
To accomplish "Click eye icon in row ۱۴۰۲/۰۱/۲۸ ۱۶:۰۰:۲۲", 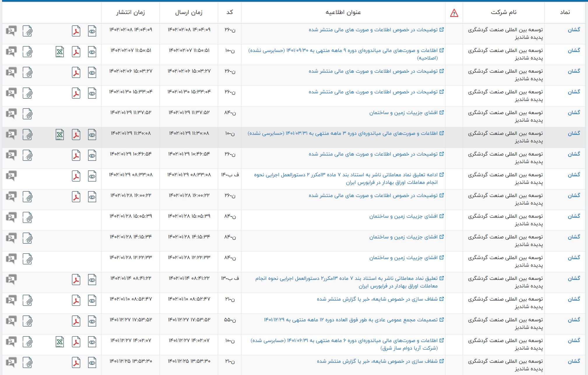I will (x=92, y=197).
